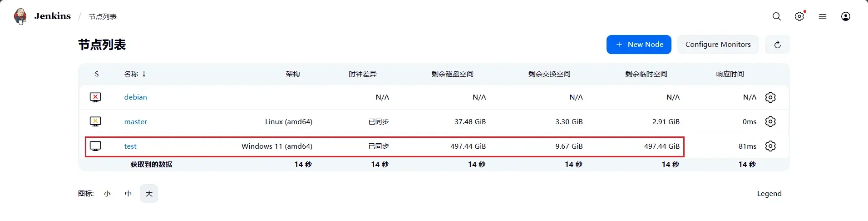The width and height of the screenshot is (868, 221).
Task: Click the test node monitor icon
Action: (95, 146)
